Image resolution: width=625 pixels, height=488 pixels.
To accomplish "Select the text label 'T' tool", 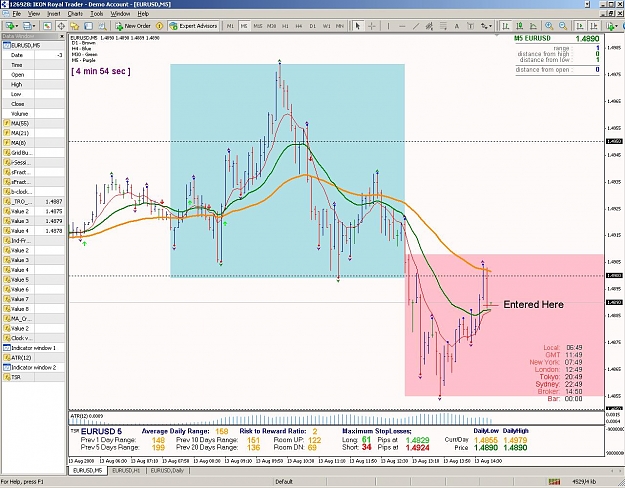I will 470,26.
